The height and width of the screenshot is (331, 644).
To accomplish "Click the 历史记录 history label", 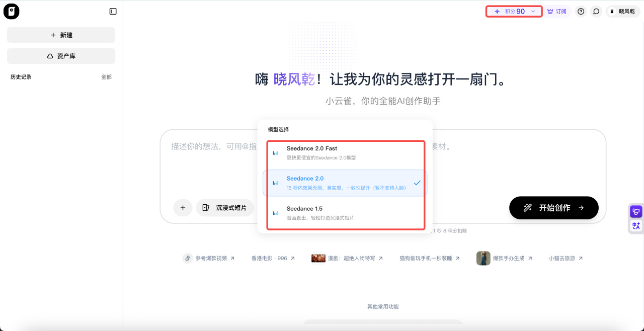I will [x=21, y=77].
